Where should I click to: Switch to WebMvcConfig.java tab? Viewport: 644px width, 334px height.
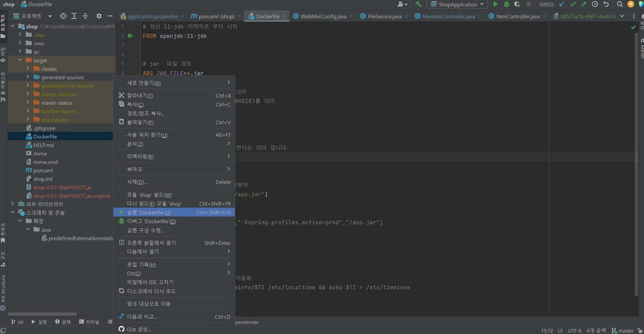point(323,16)
